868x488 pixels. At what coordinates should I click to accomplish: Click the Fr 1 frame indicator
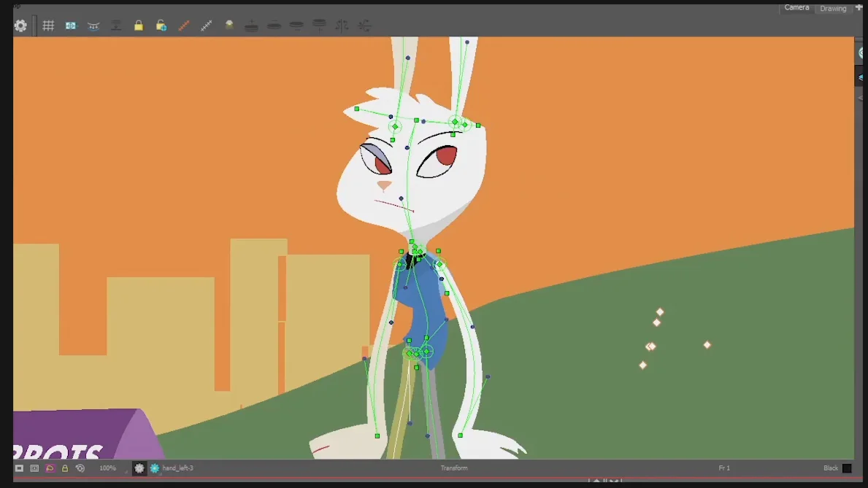(724, 468)
